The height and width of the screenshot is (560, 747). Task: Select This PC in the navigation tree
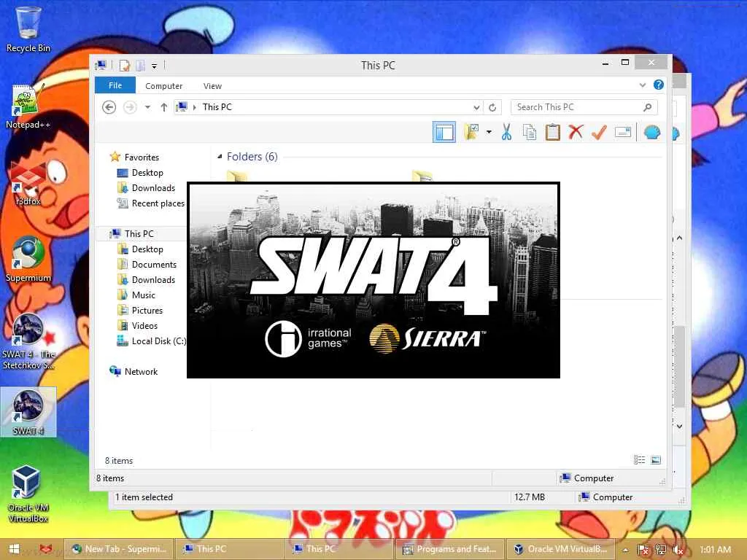pyautogui.click(x=139, y=234)
